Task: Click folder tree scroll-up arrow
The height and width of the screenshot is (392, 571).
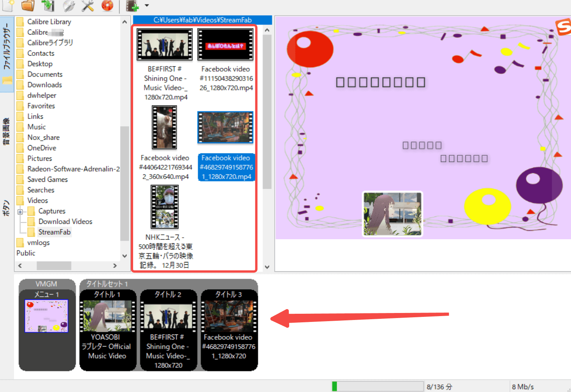Action: [x=125, y=22]
